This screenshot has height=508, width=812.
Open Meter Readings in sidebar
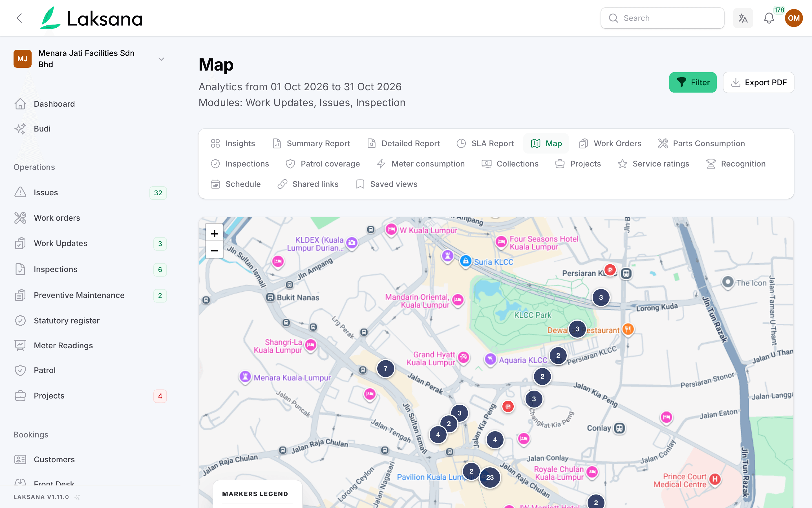click(90, 345)
